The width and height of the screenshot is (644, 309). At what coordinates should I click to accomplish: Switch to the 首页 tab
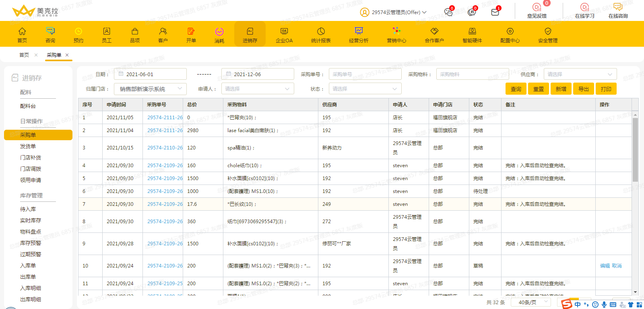pos(24,55)
